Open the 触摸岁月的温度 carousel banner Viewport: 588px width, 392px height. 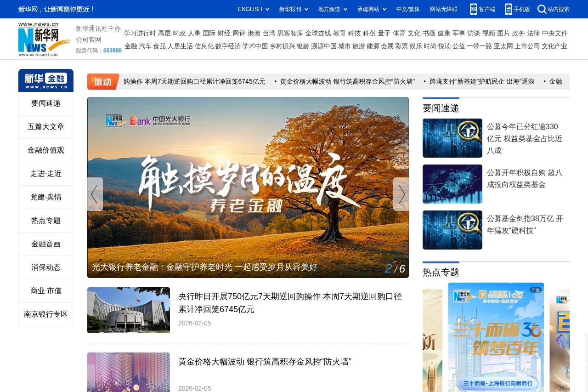pos(248,187)
